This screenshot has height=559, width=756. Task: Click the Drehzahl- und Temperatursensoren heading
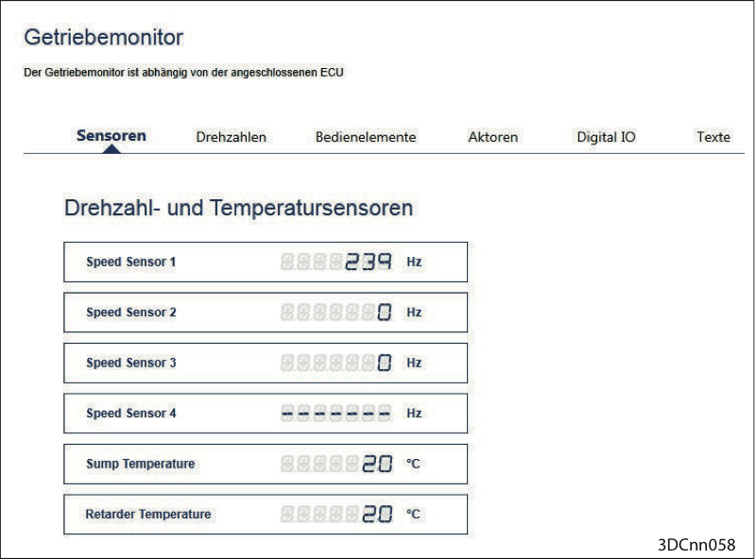pyautogui.click(x=239, y=208)
